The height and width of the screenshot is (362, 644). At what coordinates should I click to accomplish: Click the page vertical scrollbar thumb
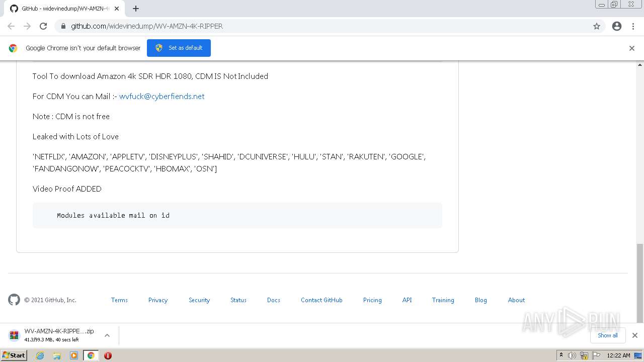(640, 283)
